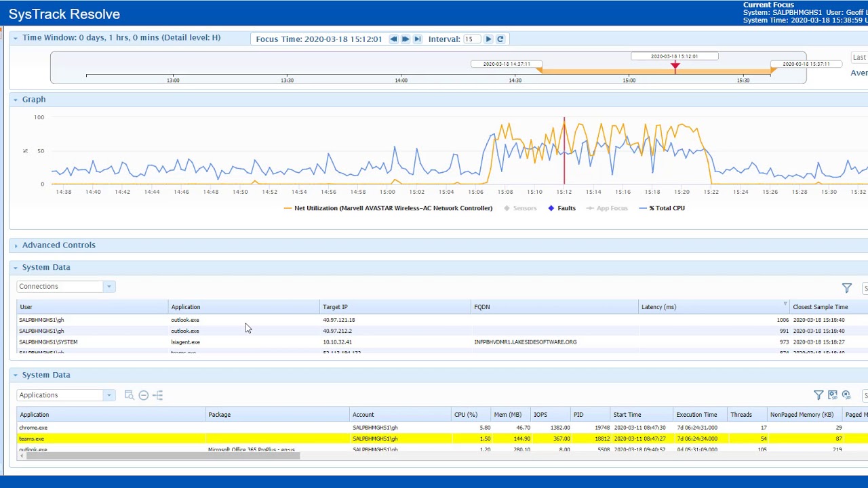Refresh the focus time data
This screenshot has width=868, height=488.
click(x=500, y=39)
